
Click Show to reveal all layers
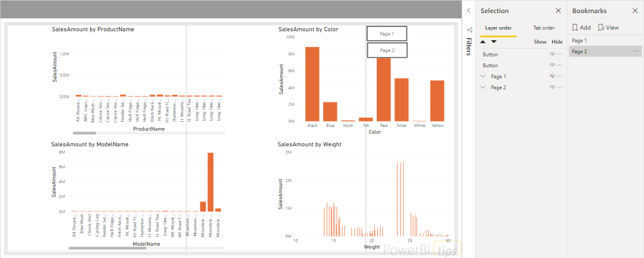click(540, 41)
